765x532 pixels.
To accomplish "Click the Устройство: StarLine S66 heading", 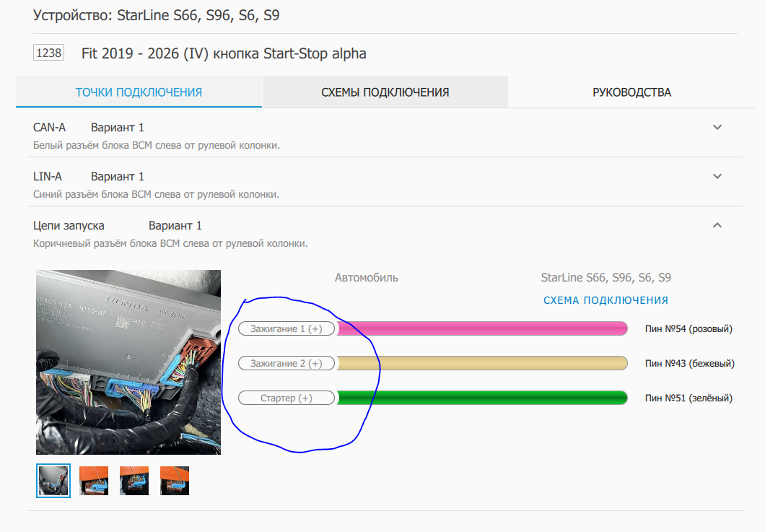I will coord(156,15).
